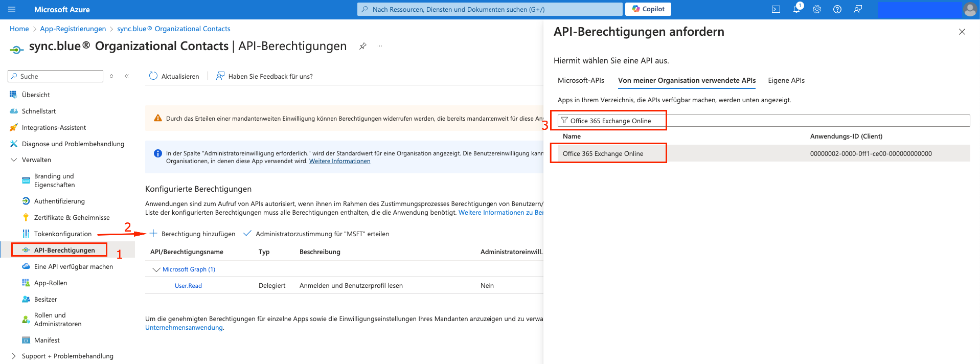The image size is (980, 364).
Task: Click Berechtigung hinzufügen
Action: click(x=192, y=234)
